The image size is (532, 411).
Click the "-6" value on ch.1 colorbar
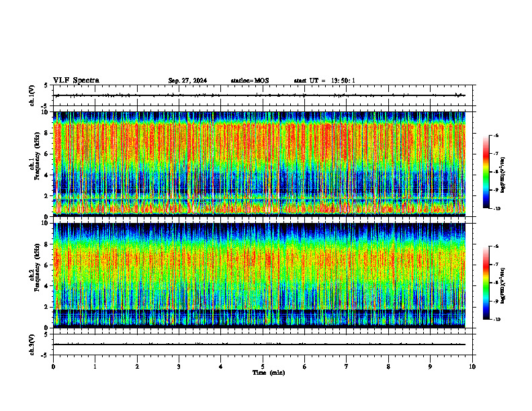[496, 135]
